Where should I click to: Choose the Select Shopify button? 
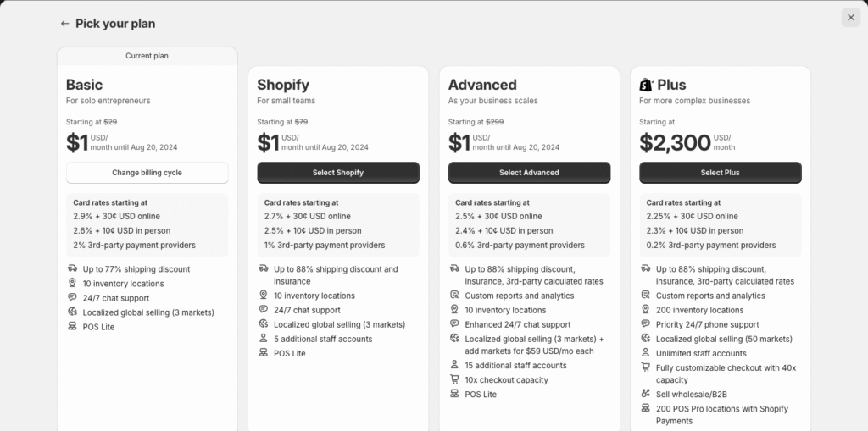coord(338,173)
